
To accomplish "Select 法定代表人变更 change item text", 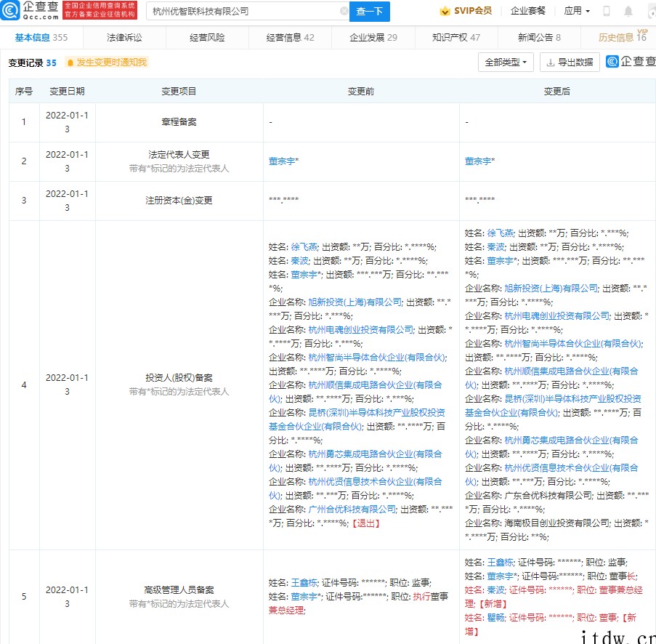I will click(179, 155).
